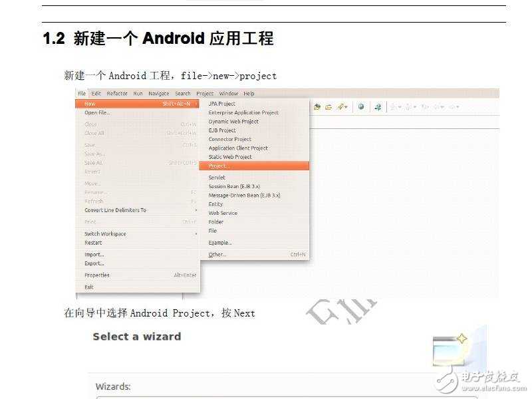This screenshot has height=399, width=532.
Task: Open the Refactor menu
Action: [x=117, y=93]
